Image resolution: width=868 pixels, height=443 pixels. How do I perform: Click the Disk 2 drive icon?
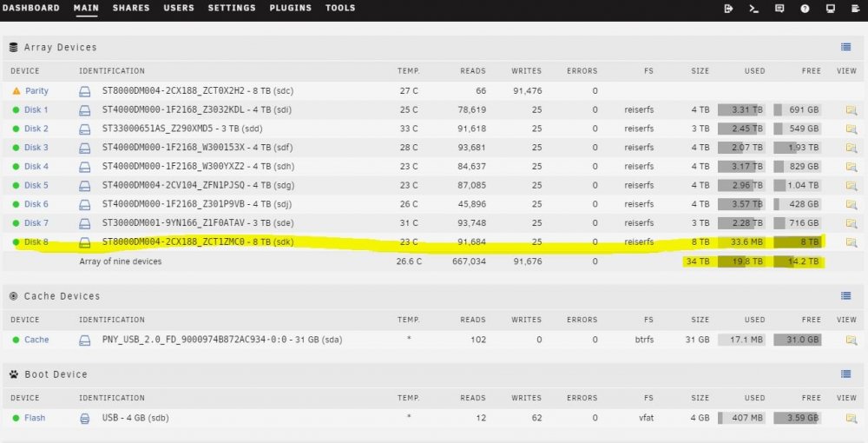coord(85,129)
